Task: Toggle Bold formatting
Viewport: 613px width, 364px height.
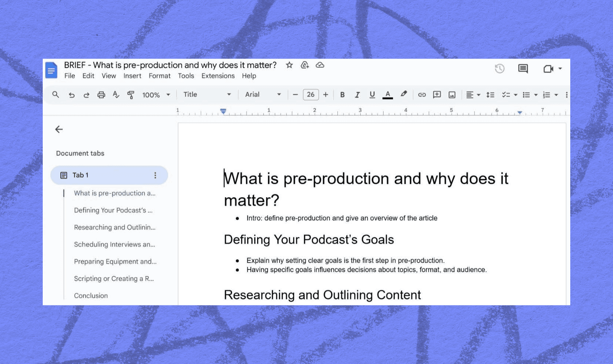Action: (x=342, y=95)
